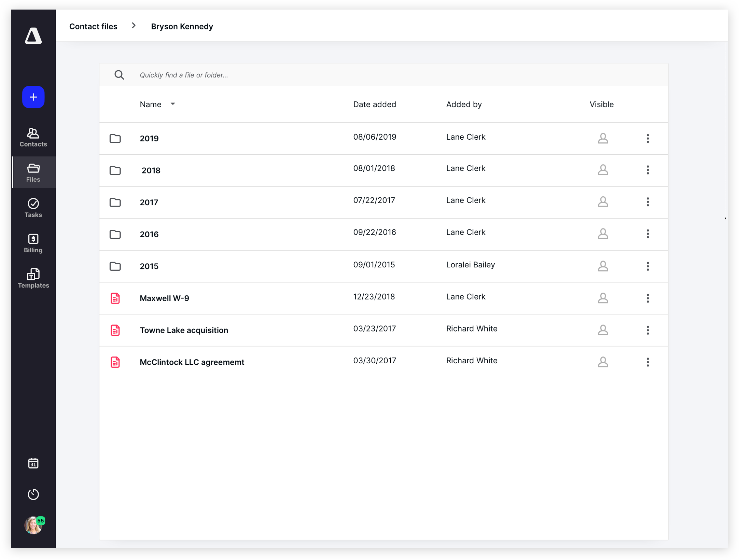Click the McClintock LLC agreememt document icon
Screen dimensions: 739x560
click(115, 362)
